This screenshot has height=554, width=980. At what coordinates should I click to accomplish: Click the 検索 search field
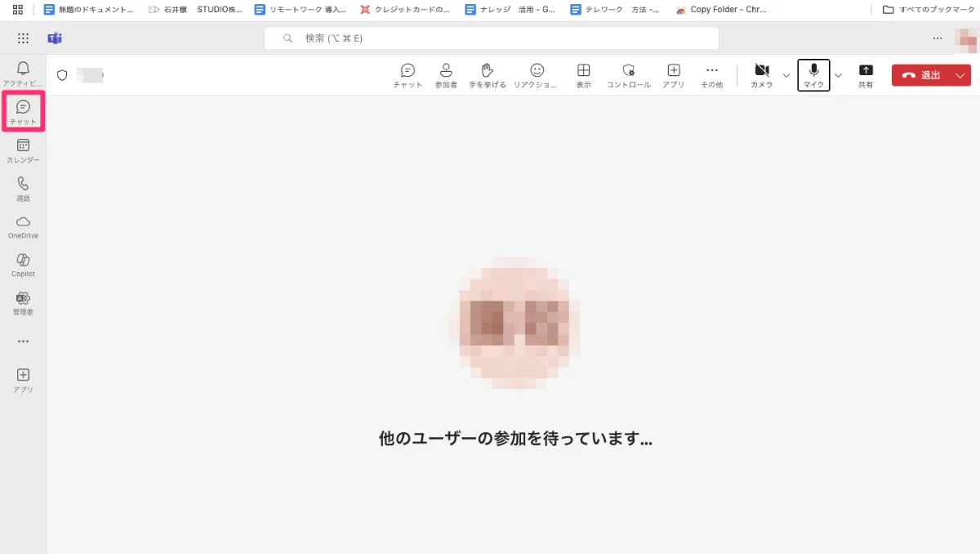(491, 38)
